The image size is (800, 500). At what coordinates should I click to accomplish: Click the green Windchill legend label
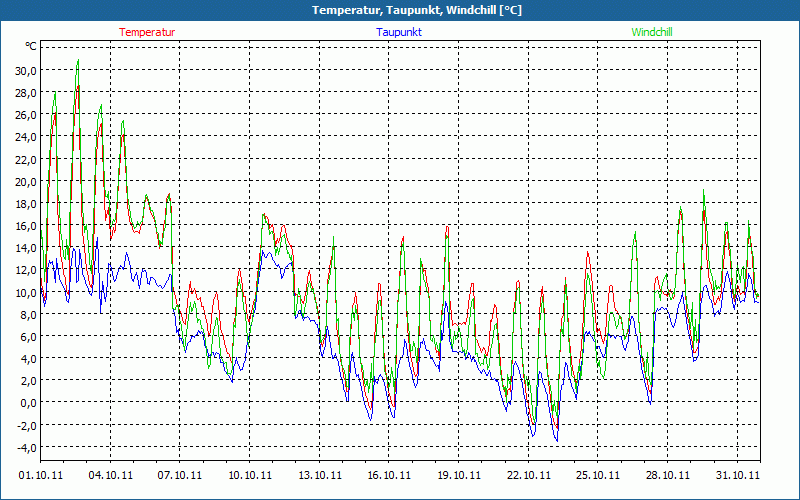(x=652, y=32)
